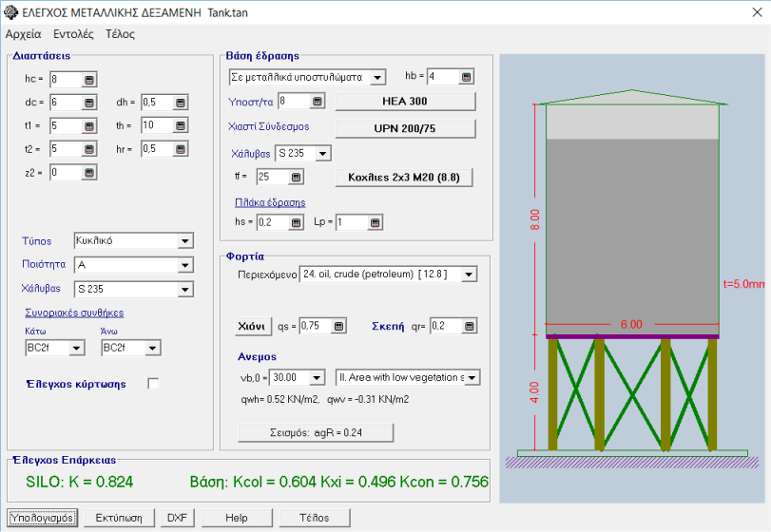Expand the vb,0 wind speed dropdown
The width and height of the screenshot is (771, 532).
[x=317, y=378]
